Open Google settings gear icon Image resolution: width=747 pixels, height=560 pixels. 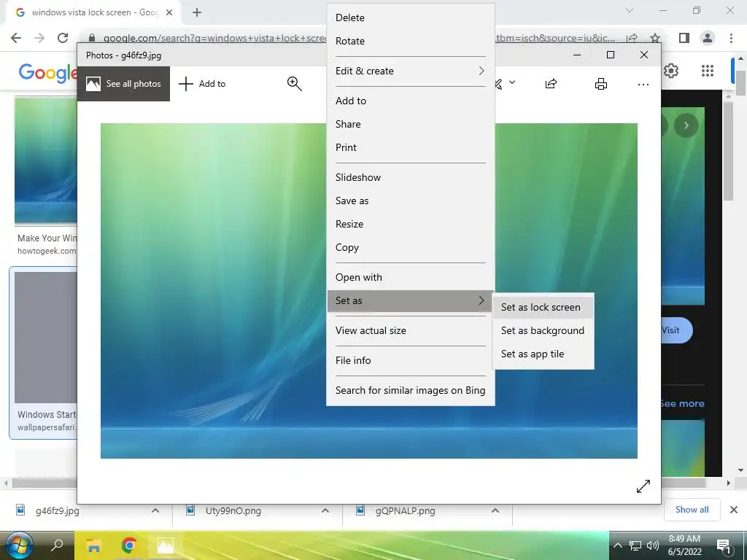[671, 71]
